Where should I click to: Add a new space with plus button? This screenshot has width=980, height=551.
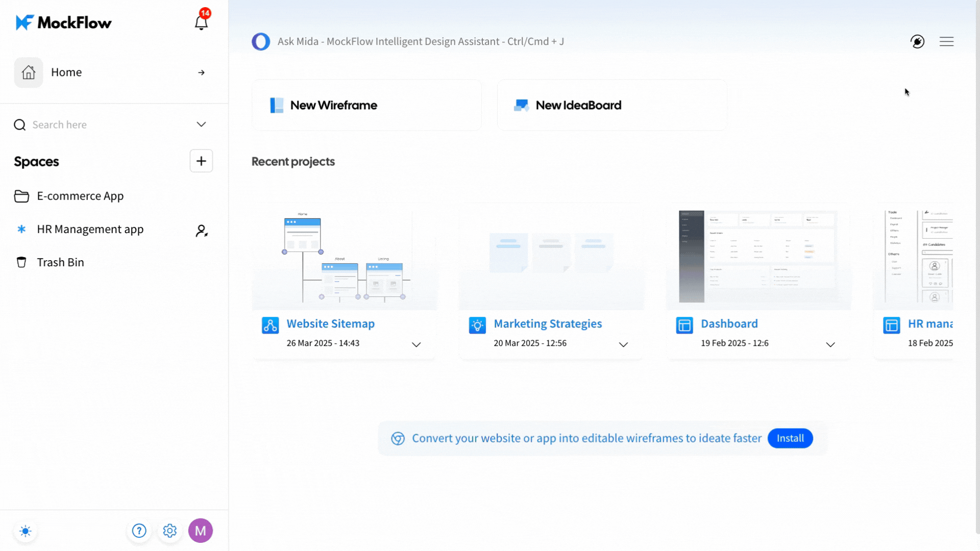click(x=201, y=161)
